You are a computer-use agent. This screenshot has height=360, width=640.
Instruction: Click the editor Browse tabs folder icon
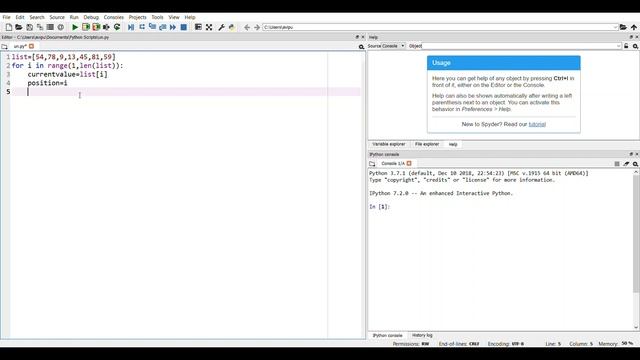click(4, 47)
